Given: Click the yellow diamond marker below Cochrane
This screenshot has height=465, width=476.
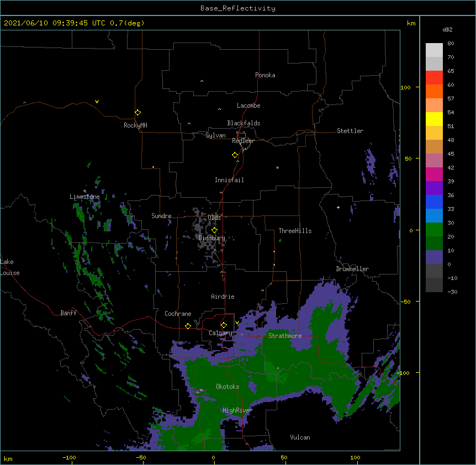Looking at the screenshot, I should pos(188,326).
